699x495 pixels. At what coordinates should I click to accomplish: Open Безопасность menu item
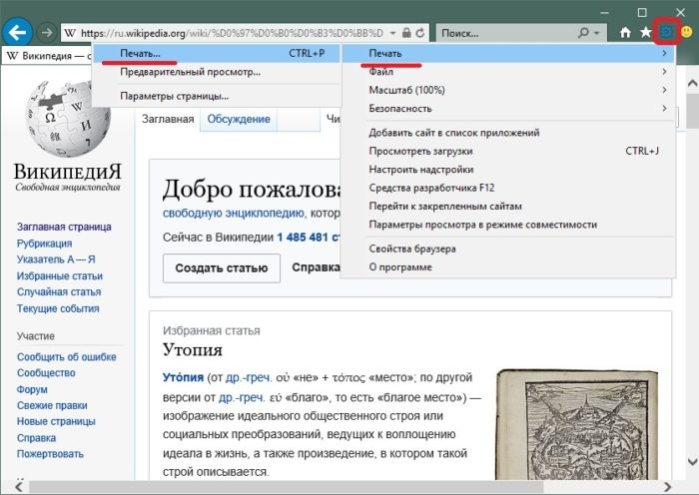pyautogui.click(x=508, y=108)
